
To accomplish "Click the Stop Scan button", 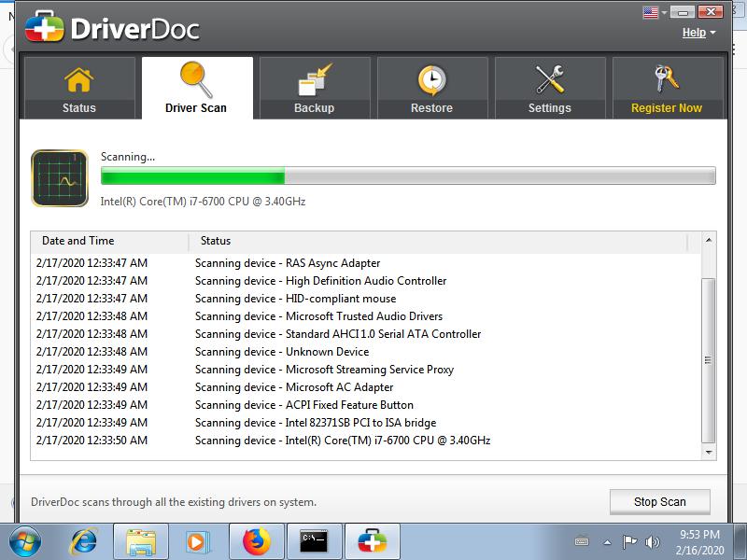I will coord(660,502).
